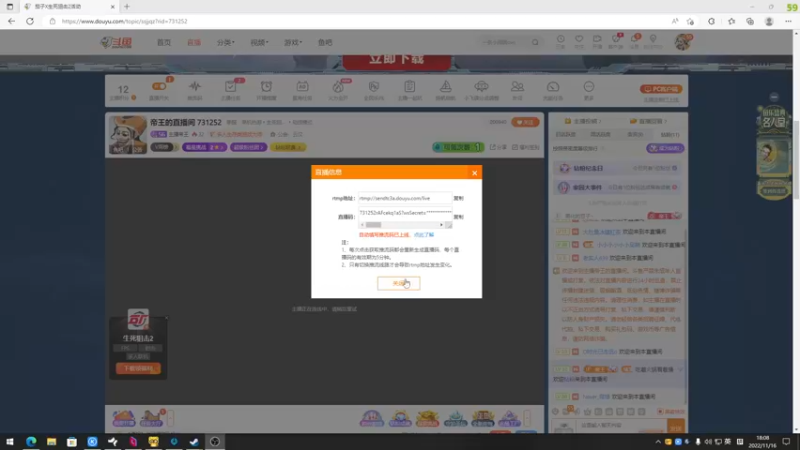The height and width of the screenshot is (450, 800).
Task: Open the calendar icon in streamer toolbar
Action: pos(302,87)
